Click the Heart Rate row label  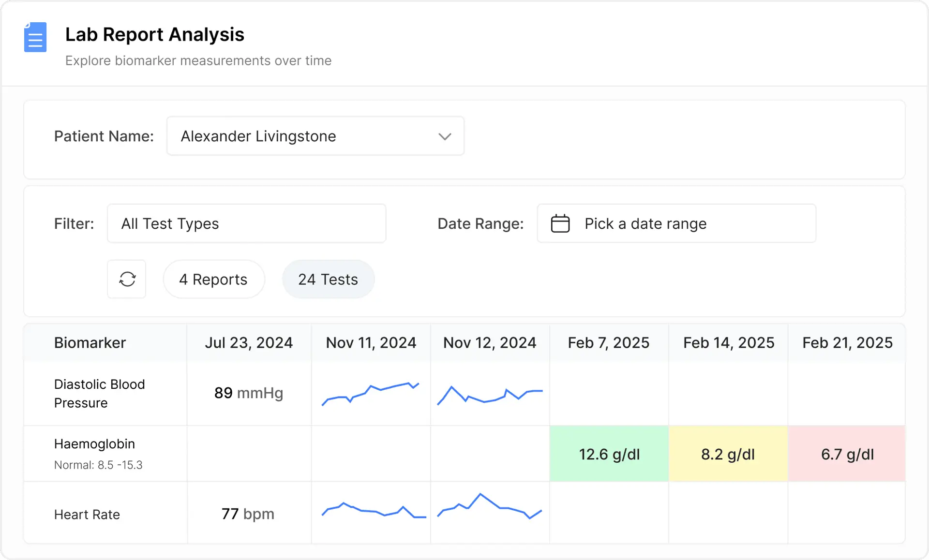[x=87, y=514]
